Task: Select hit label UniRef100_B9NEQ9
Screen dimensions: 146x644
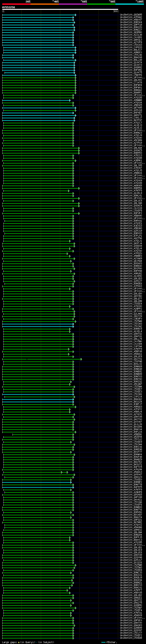Action: coord(131,369)
